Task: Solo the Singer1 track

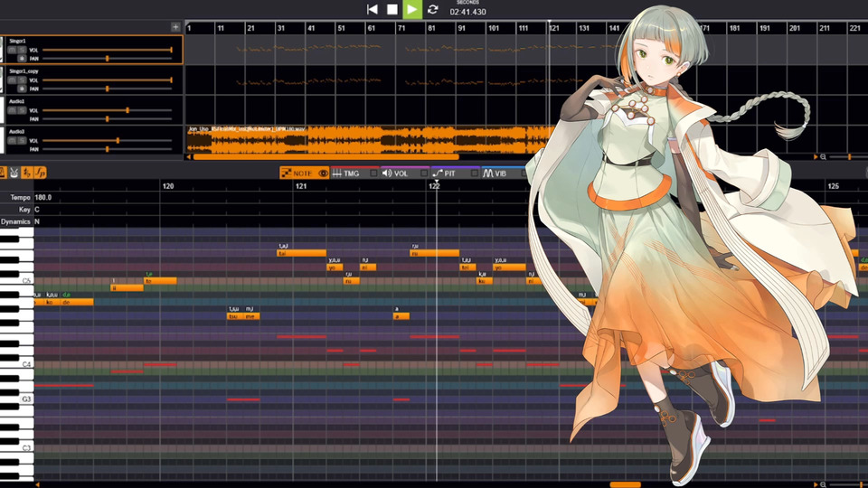Action: point(22,50)
